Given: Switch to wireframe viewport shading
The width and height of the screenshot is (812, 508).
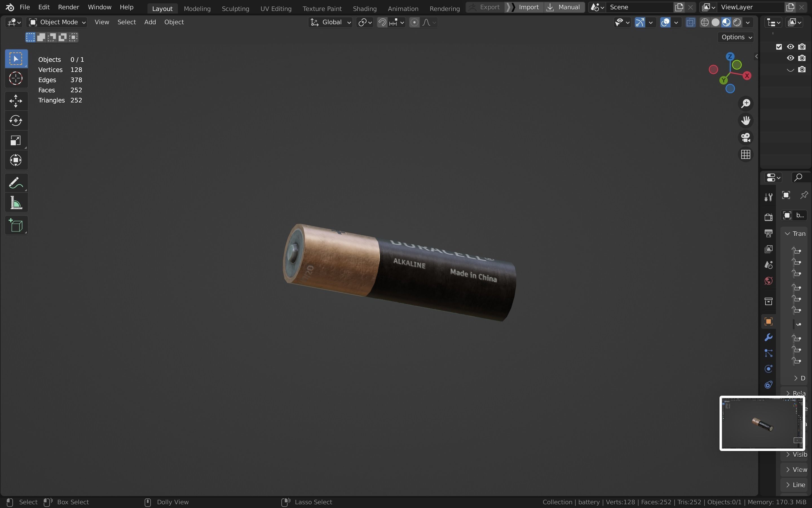Looking at the screenshot, I should coord(705,23).
